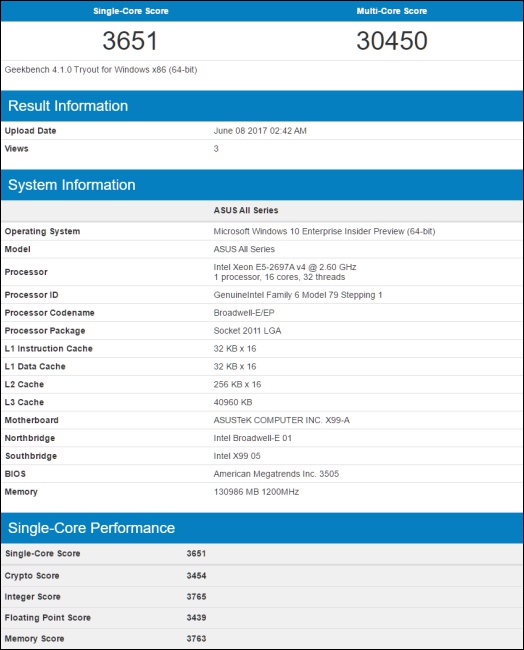
Task: Select the GenuineIntel Family 6 Model 79 value
Action: (298, 295)
